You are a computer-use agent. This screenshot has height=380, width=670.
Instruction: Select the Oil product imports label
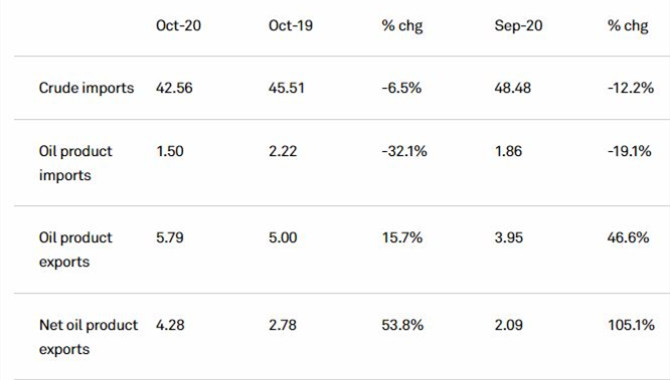pos(75,163)
